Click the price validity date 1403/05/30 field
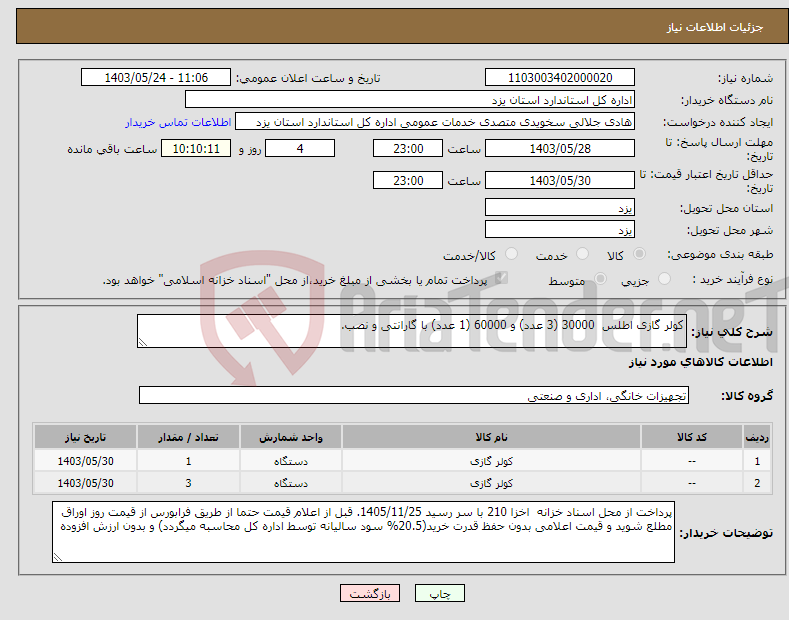Screen dimensions: 789x620 coord(560,180)
